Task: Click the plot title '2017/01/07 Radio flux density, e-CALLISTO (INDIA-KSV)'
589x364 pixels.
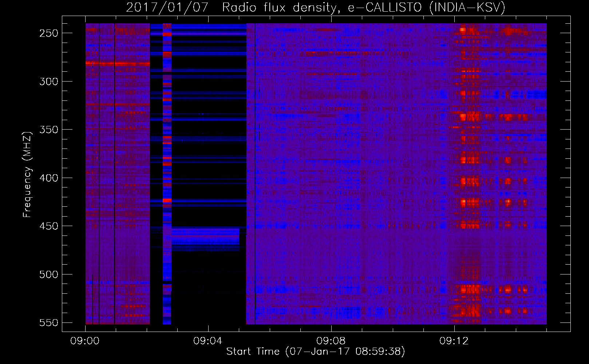Action: tap(316, 8)
